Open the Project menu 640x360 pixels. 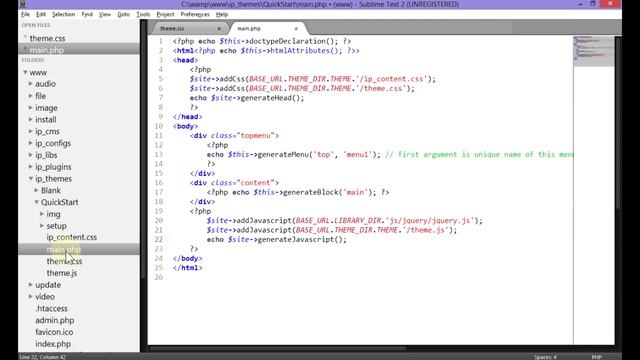(165, 14)
